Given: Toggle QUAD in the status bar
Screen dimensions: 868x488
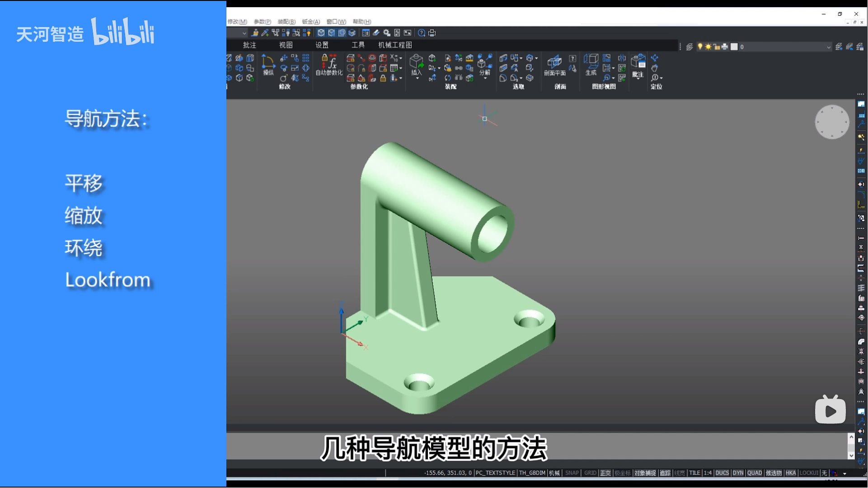Looking at the screenshot, I should [755, 473].
